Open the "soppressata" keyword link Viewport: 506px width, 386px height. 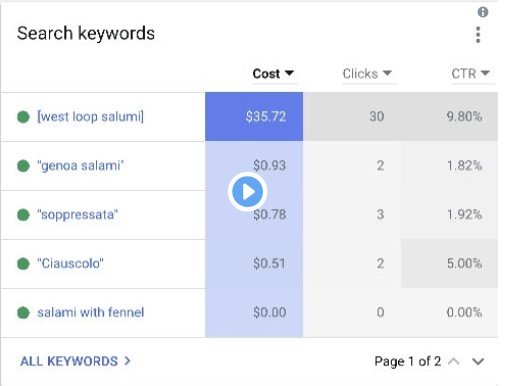pos(78,215)
